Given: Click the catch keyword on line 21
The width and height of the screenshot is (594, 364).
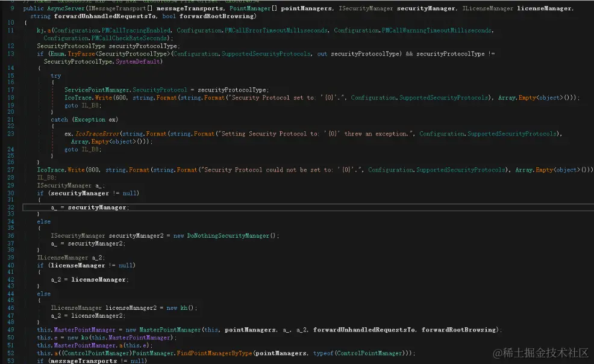Looking at the screenshot, I should pyautogui.click(x=59, y=120).
